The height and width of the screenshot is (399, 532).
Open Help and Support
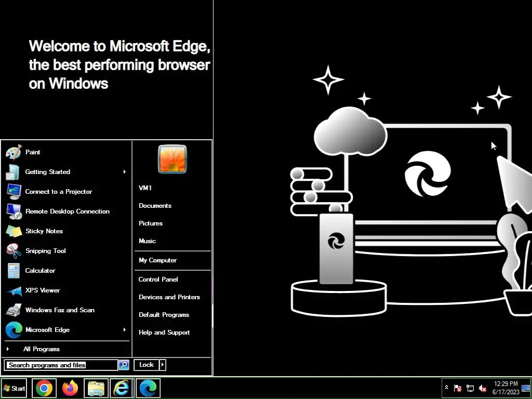click(164, 332)
